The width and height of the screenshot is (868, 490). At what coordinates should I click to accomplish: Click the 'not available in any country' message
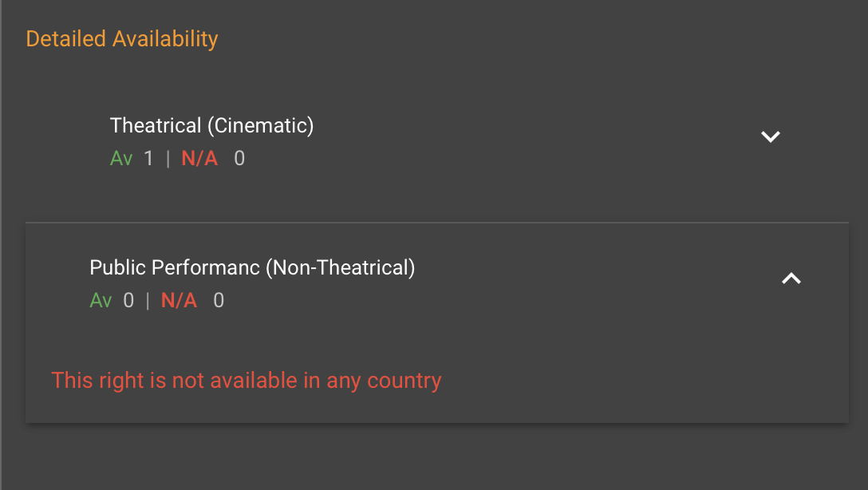(x=246, y=381)
